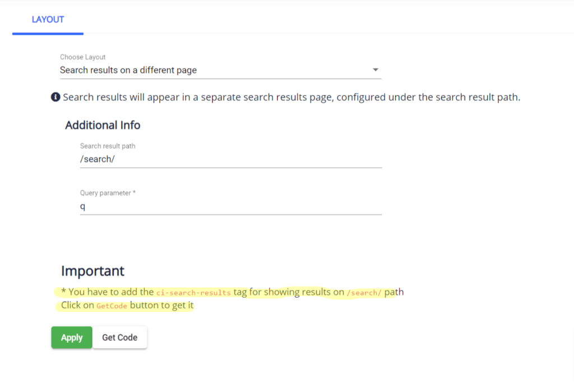
Task: Click the search results description text
Action: [x=291, y=96]
